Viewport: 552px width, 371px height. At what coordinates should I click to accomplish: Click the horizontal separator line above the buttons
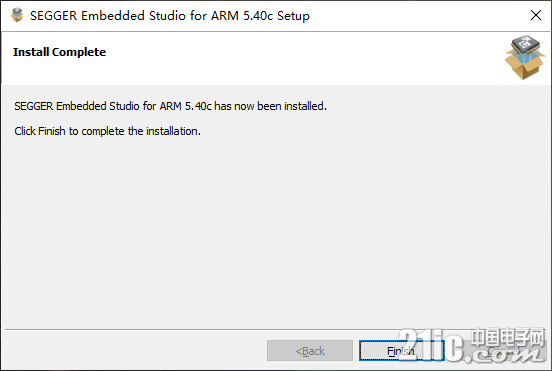(275, 330)
